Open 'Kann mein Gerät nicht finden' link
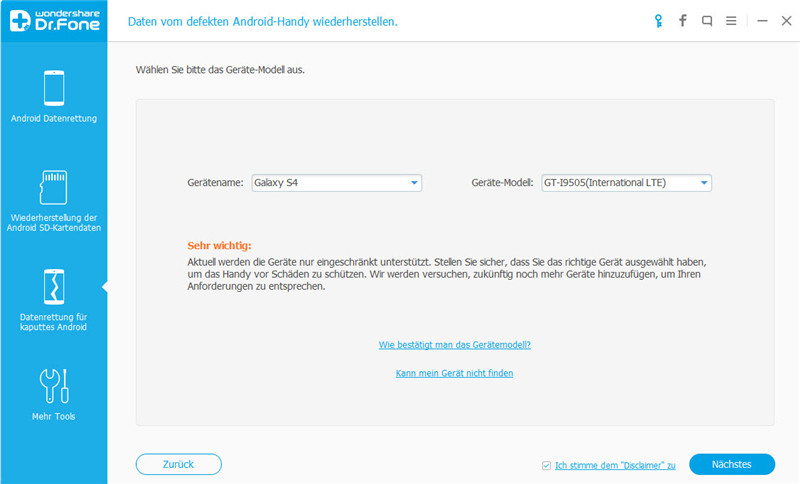This screenshot has height=484, width=800. click(x=455, y=373)
